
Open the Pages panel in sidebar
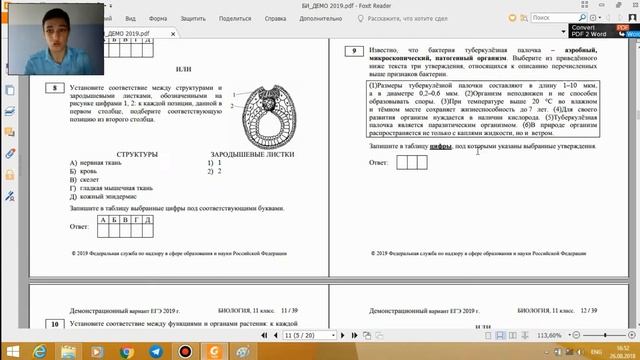10,90
